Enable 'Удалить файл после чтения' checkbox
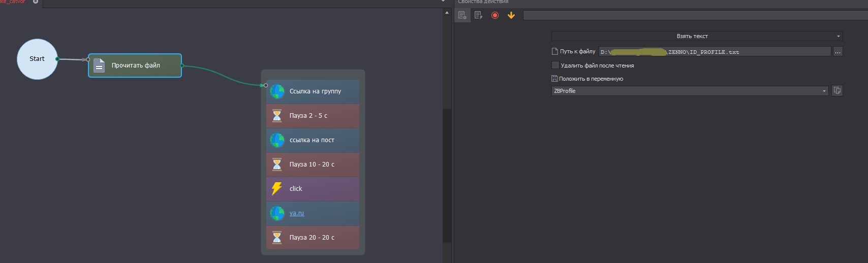868x263 pixels. point(555,65)
